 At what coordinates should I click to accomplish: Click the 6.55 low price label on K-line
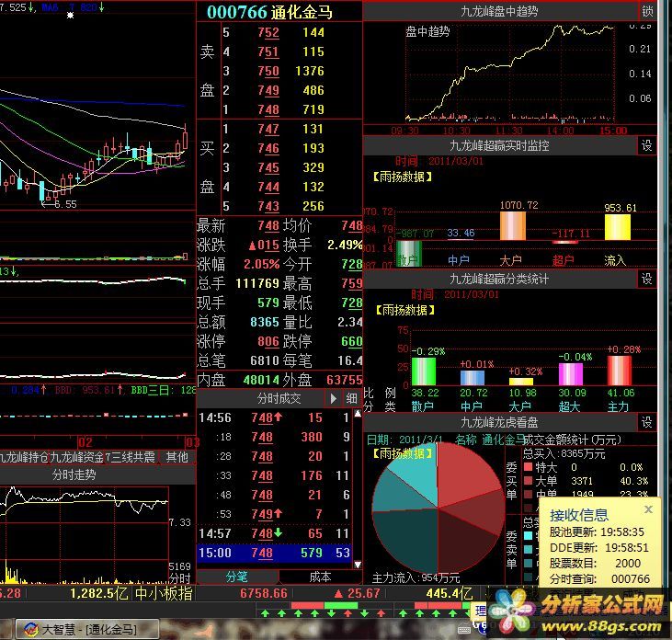click(65, 204)
